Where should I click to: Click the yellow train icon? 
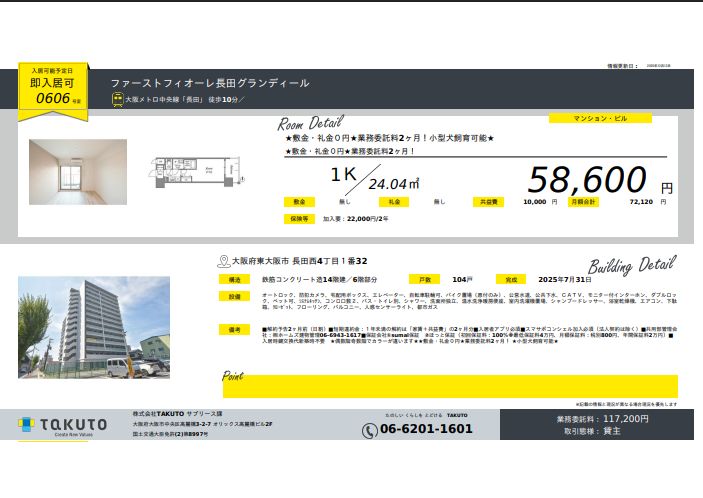coord(117,100)
